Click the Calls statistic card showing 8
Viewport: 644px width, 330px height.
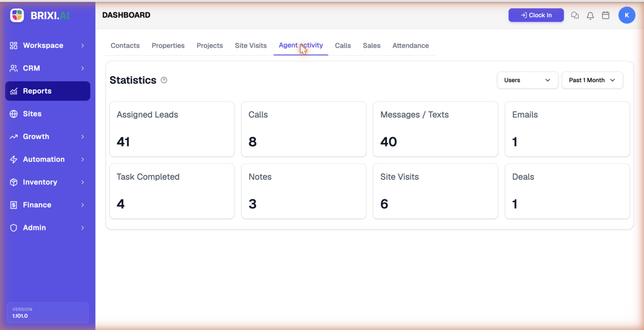coord(304,129)
